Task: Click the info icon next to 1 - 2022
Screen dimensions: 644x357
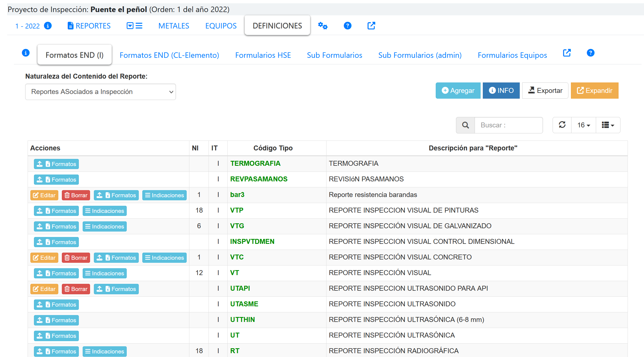Action: click(48, 26)
